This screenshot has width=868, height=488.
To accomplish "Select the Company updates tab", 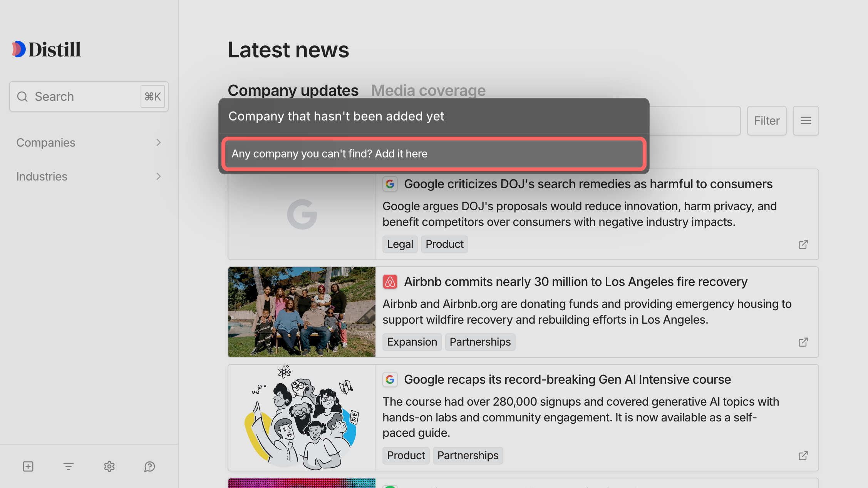I will click(x=293, y=90).
